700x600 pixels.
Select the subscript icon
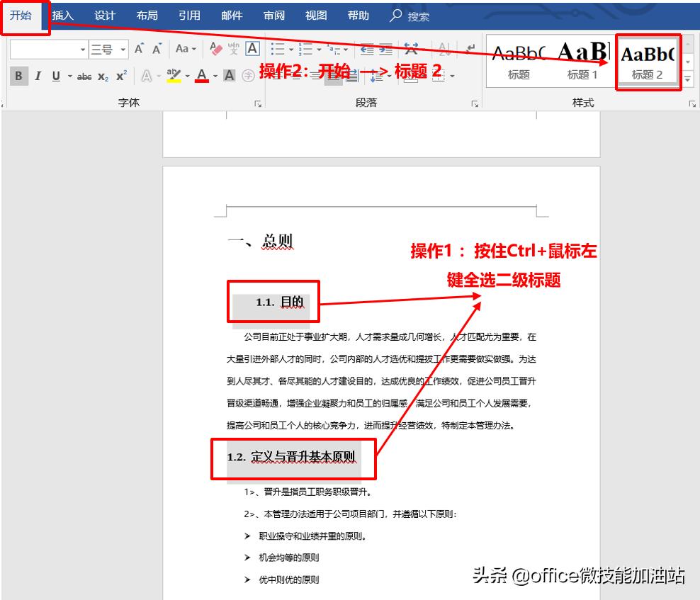[103, 76]
